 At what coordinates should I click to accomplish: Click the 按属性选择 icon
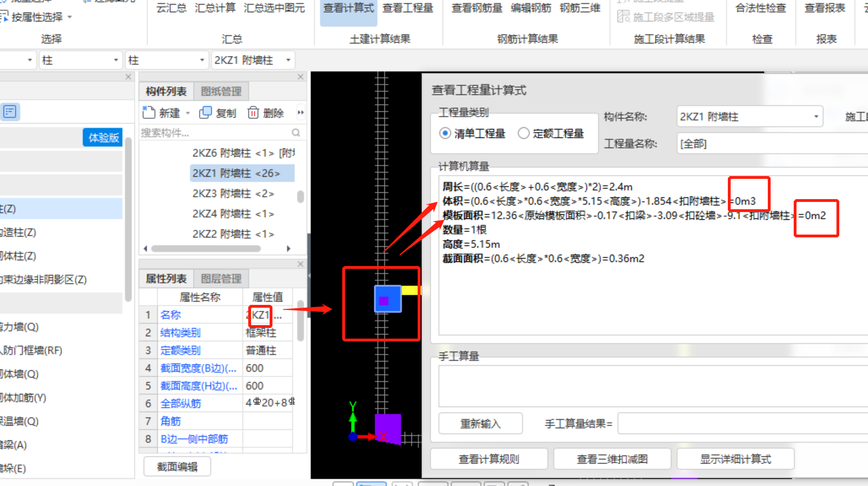pyautogui.click(x=3, y=17)
